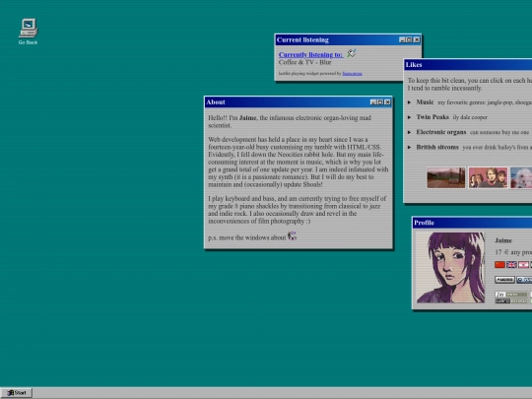The height and width of the screenshot is (399, 532).
Task: Click the UK flag in Profile window
Action: click(x=511, y=265)
